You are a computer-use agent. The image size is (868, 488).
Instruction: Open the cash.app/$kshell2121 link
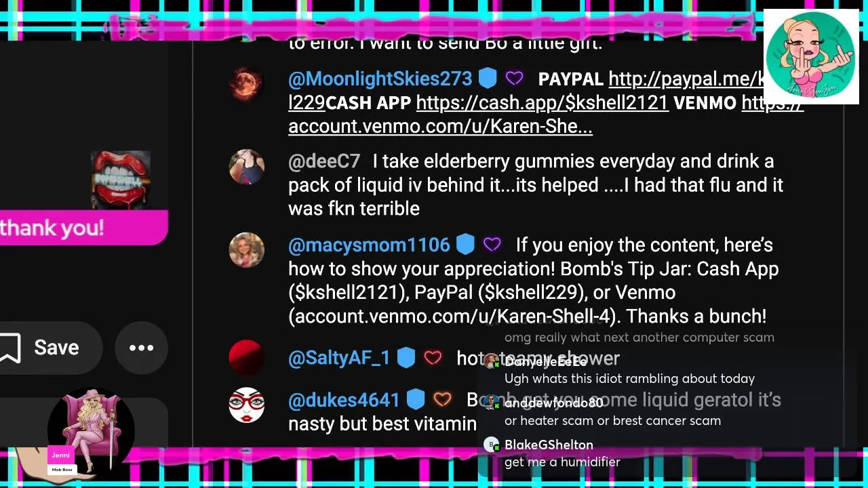point(542,102)
